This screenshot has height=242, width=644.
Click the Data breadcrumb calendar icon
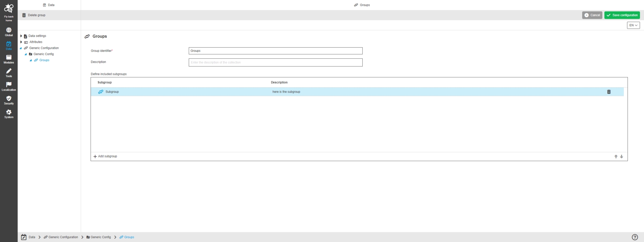pyautogui.click(x=24, y=237)
